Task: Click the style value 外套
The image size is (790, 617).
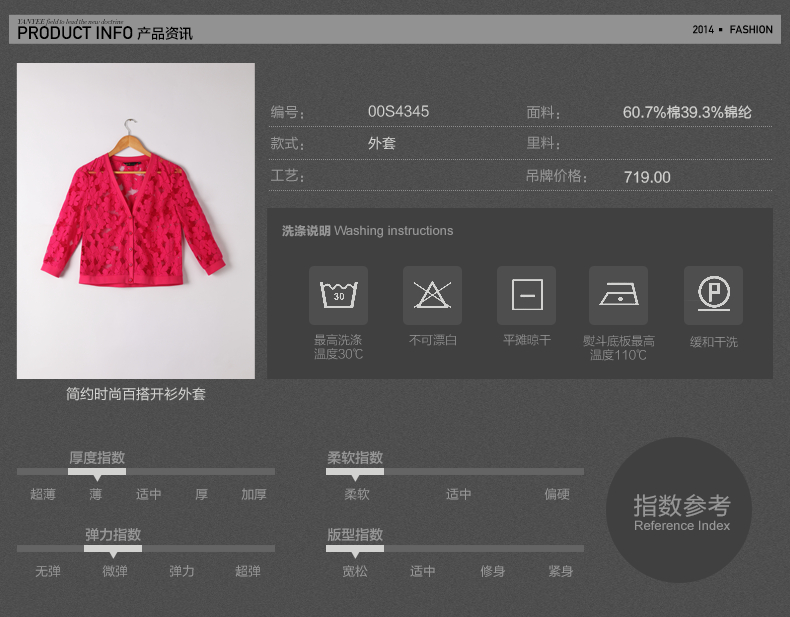Action: pyautogui.click(x=381, y=144)
